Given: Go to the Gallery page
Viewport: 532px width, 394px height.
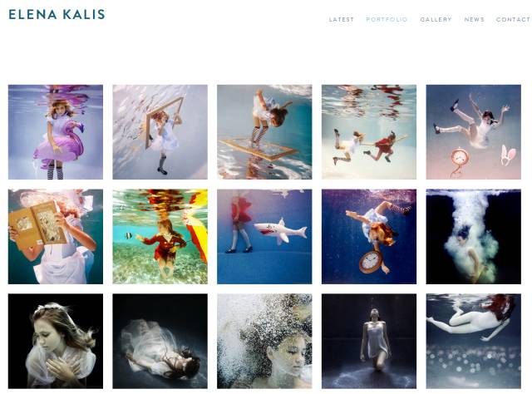Looking at the screenshot, I should 436,20.
